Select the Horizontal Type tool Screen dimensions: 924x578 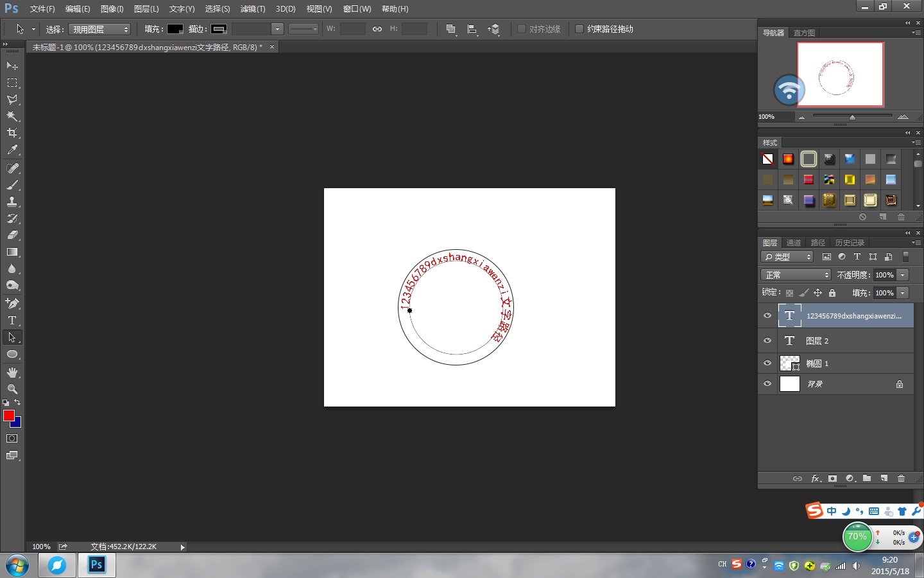point(12,320)
